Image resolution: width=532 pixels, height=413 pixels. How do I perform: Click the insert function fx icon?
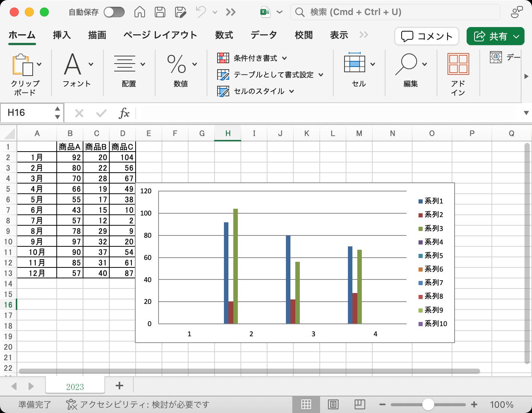124,113
